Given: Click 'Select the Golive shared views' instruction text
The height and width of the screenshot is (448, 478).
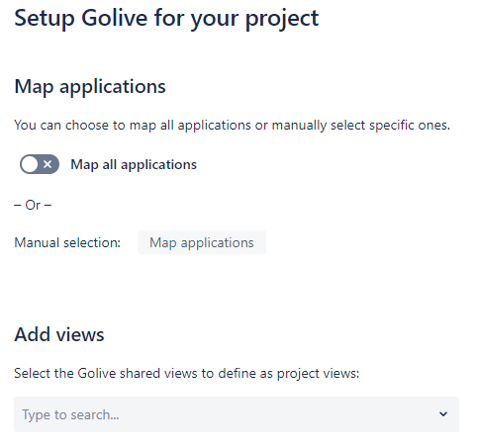Looking at the screenshot, I should (x=187, y=374).
